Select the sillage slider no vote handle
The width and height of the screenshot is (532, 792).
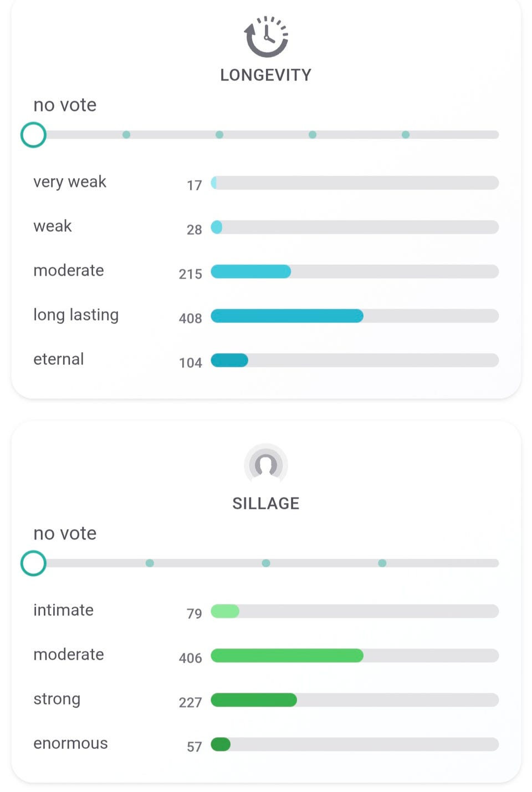33,563
